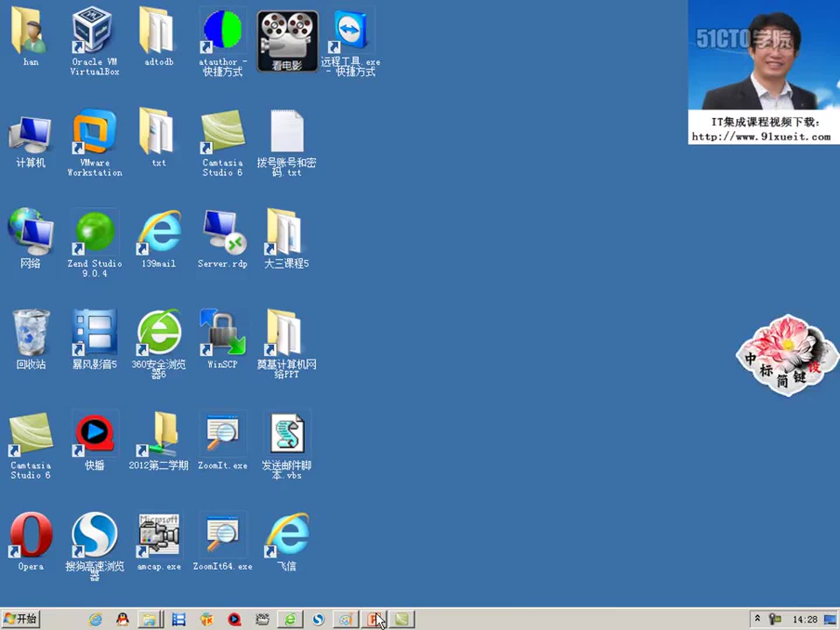Click the 快播 red player taskbar icon
The width and height of the screenshot is (840, 630).
coord(235,619)
